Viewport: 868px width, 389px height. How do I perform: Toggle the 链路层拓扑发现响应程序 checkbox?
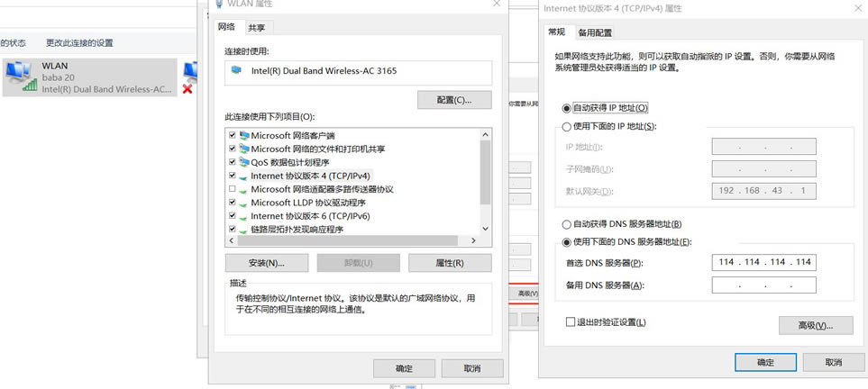[x=232, y=229]
